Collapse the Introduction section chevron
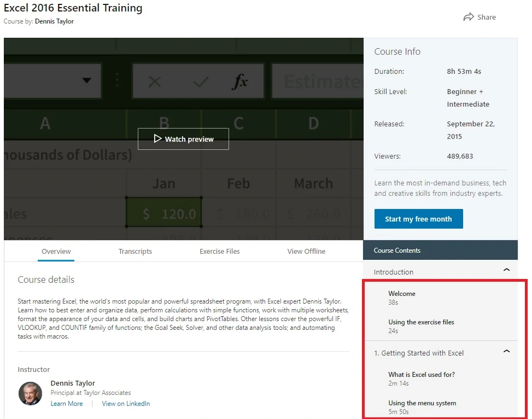The width and height of the screenshot is (532, 419). [x=506, y=270]
